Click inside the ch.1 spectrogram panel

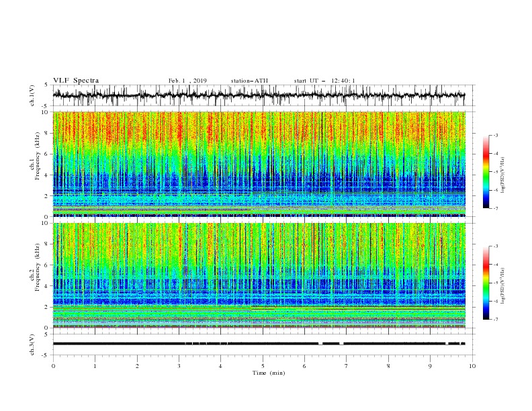point(259,164)
